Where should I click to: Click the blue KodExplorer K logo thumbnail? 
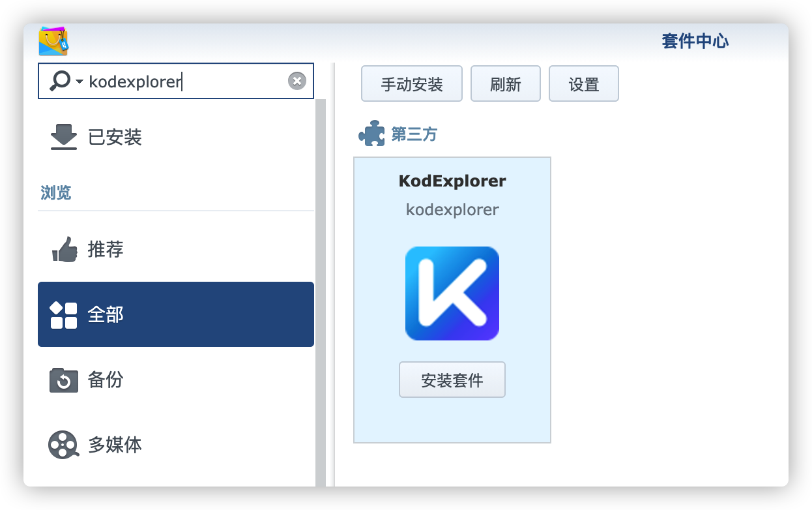452,293
